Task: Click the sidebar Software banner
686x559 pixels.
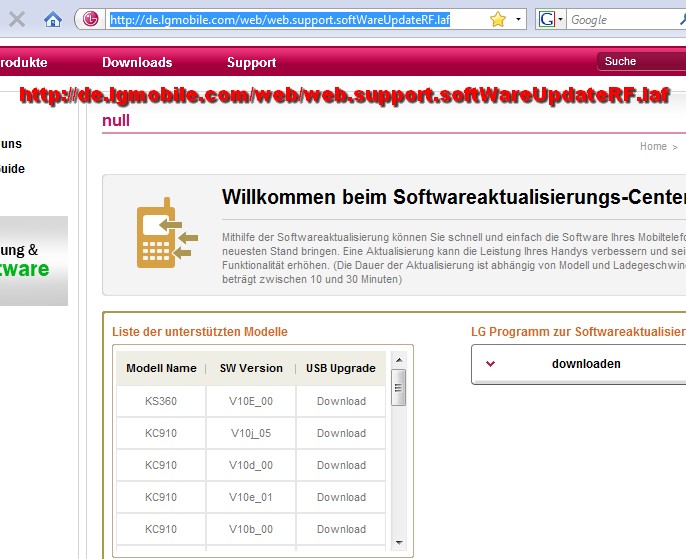Action: [x=34, y=261]
